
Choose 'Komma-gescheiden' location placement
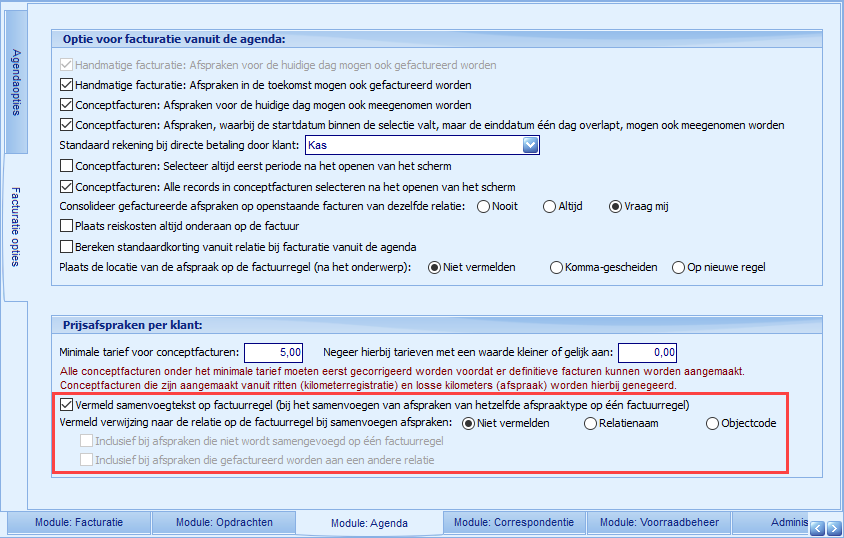click(557, 268)
